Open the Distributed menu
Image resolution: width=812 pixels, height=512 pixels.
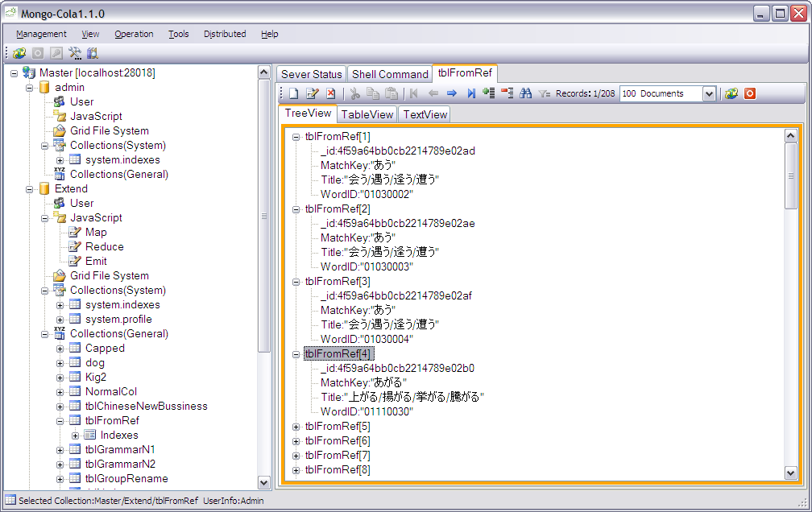225,34
